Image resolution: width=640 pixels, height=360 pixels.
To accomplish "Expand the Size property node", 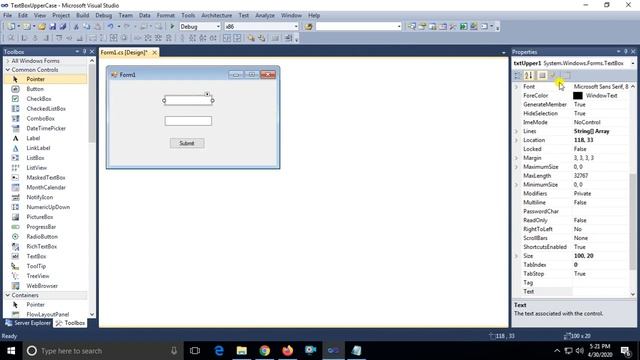I will pyautogui.click(x=516, y=256).
